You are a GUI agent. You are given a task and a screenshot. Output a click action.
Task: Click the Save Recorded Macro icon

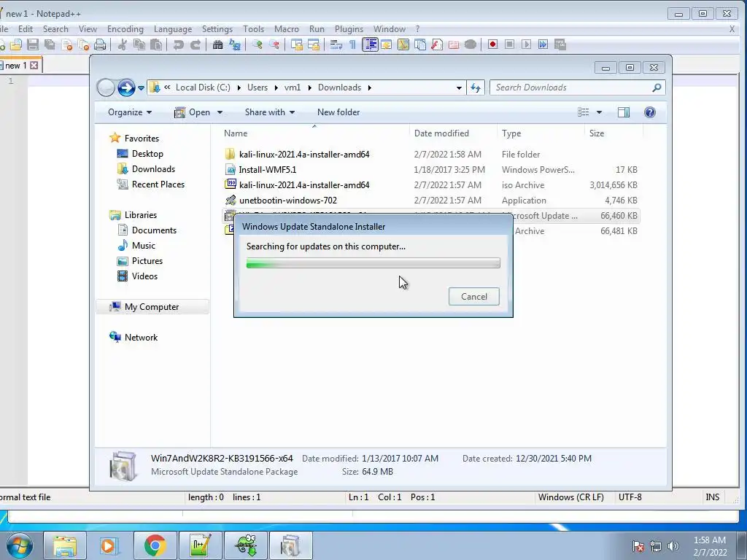(560, 44)
